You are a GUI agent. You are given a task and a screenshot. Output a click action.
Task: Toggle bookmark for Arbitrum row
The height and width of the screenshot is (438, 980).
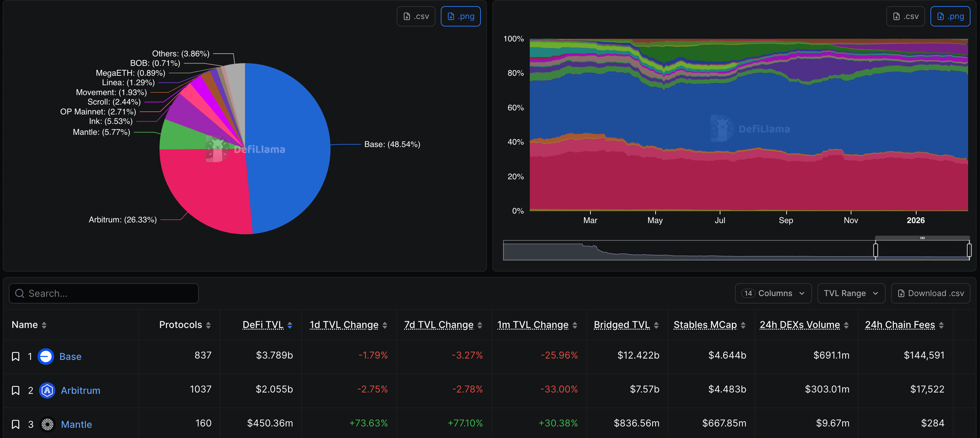(x=16, y=390)
